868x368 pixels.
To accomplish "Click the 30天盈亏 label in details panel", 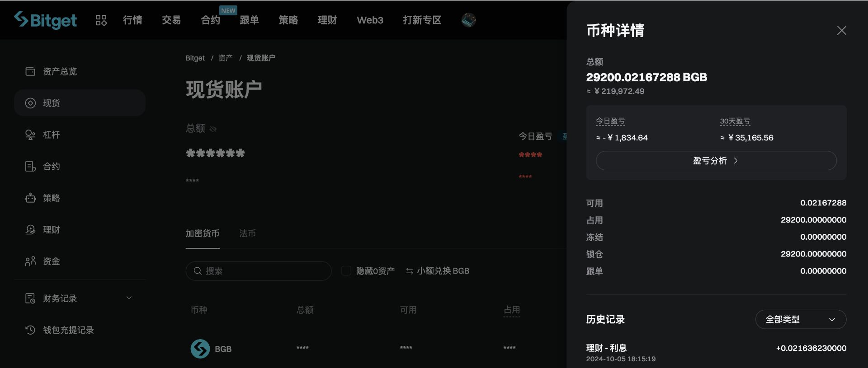I will (x=735, y=121).
